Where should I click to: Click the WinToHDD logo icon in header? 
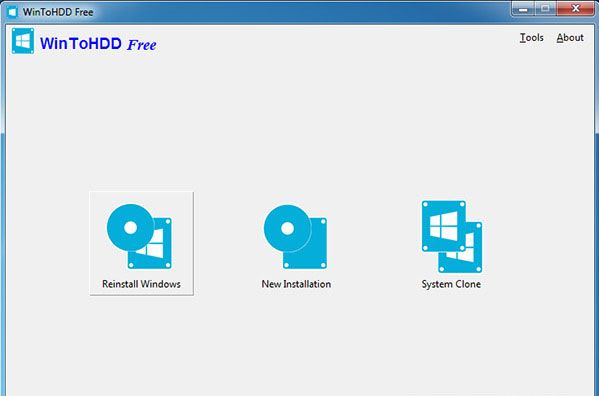click(23, 41)
